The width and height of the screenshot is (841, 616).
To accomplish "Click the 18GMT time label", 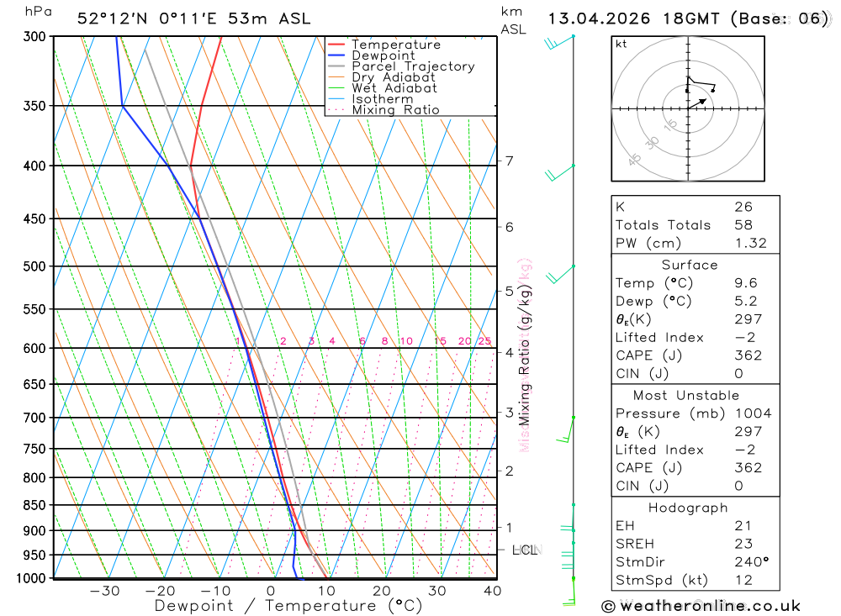I will [x=691, y=18].
